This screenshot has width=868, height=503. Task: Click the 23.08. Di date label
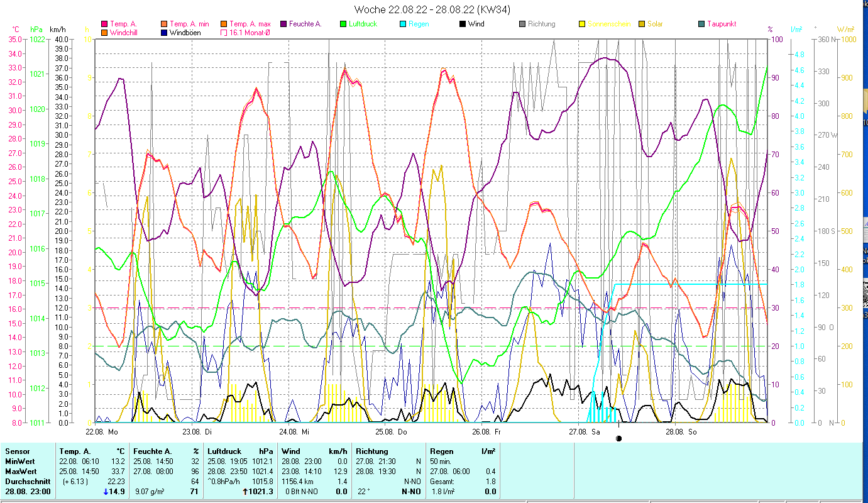point(197,432)
